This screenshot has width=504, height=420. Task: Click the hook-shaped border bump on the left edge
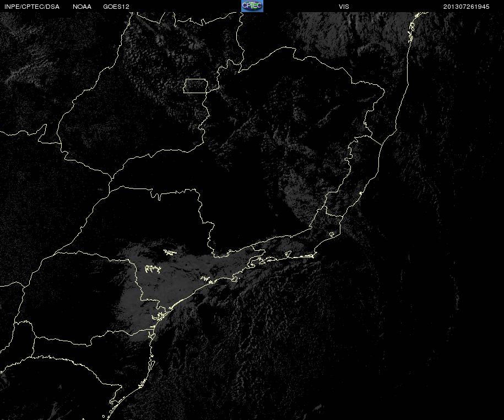[42, 133]
